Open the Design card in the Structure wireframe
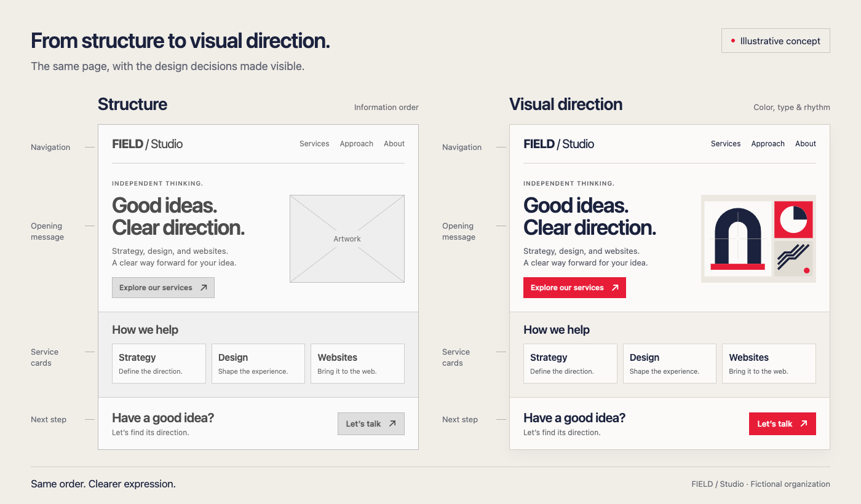Image resolution: width=861 pixels, height=504 pixels. [258, 363]
